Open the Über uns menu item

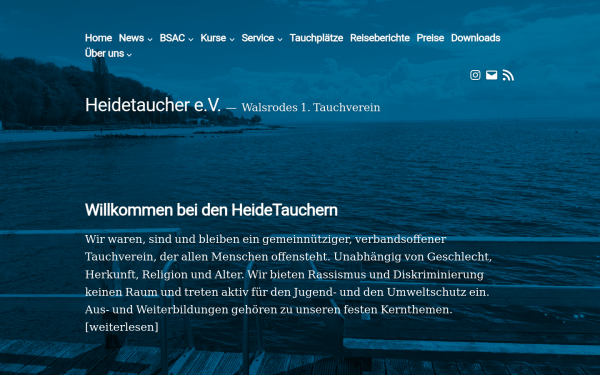[x=104, y=53]
